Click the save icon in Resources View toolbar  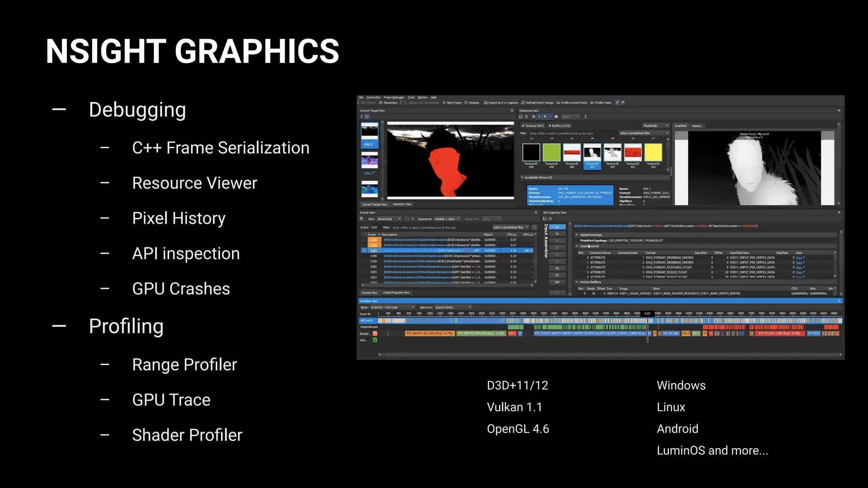(x=534, y=116)
